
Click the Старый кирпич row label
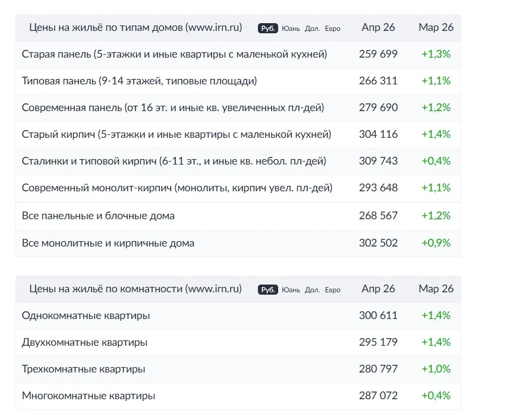click(177, 134)
